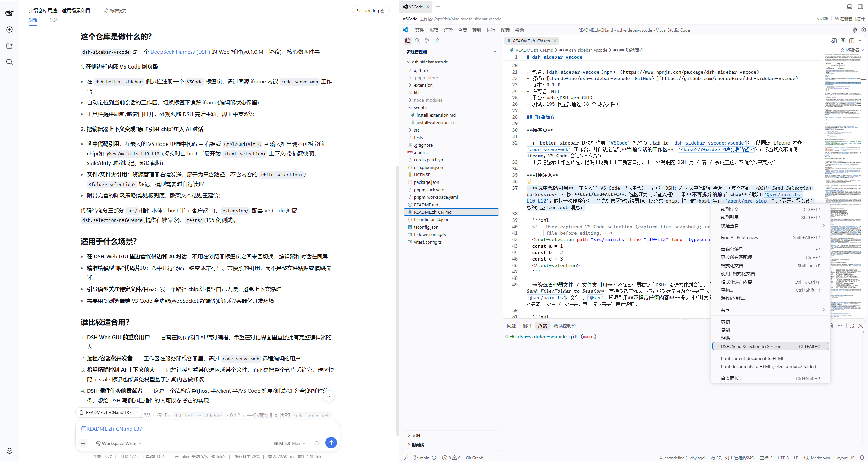Click the bird logo in the left sidebar
Screen dimensions: 868x462
10,13
